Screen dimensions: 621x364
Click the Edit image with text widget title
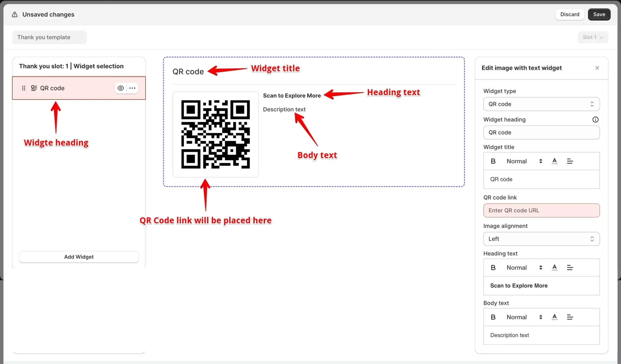pyautogui.click(x=522, y=68)
